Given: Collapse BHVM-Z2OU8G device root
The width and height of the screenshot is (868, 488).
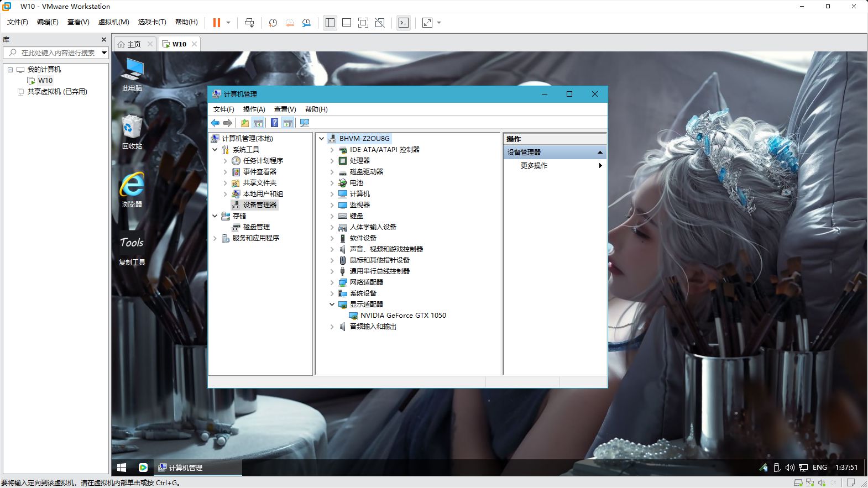Looking at the screenshot, I should 322,139.
